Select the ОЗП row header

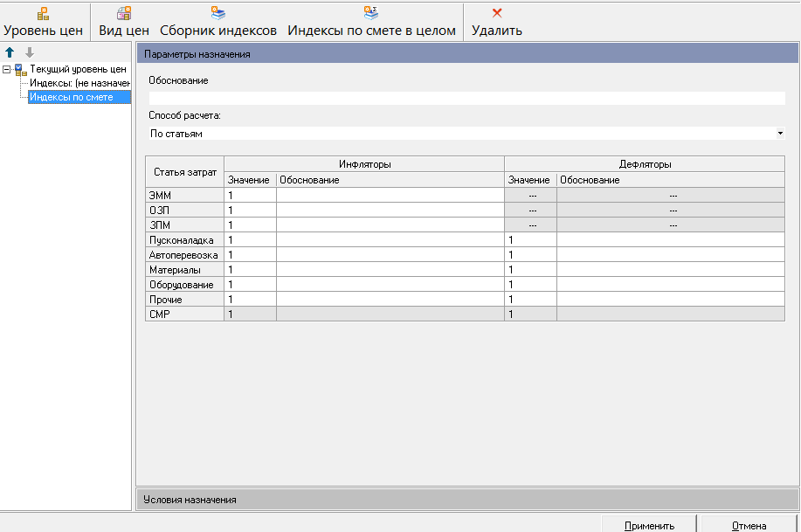pos(185,210)
